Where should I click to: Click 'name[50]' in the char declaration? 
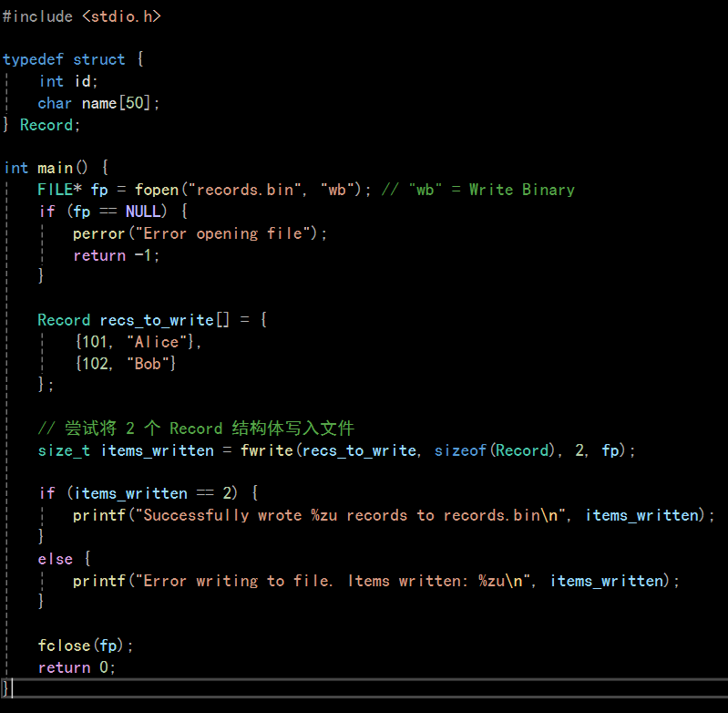pos(116,103)
